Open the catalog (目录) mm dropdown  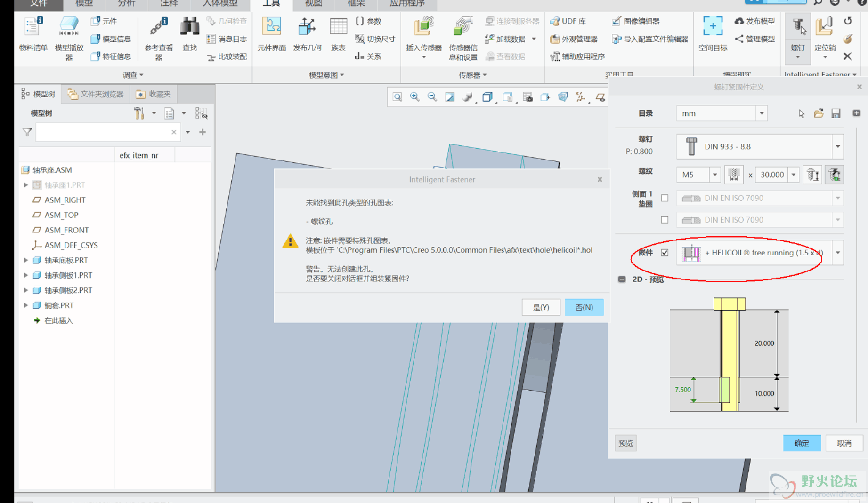(x=762, y=113)
